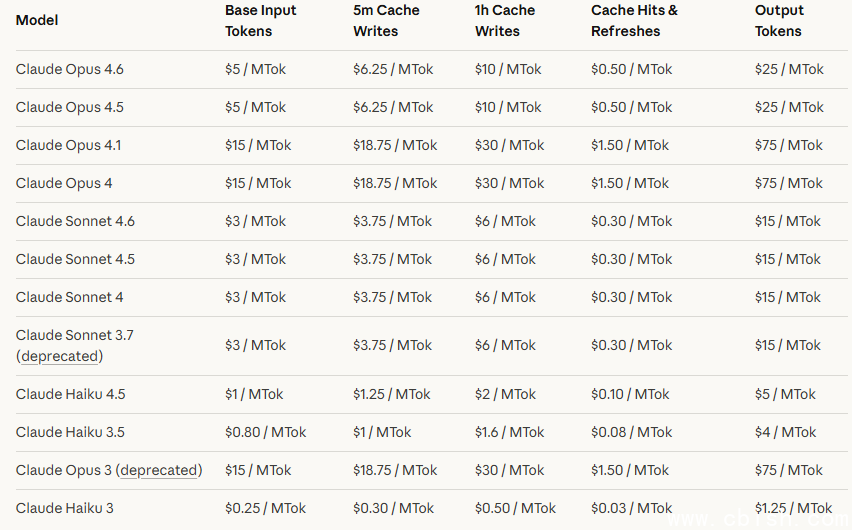This screenshot has height=530, width=852.
Task: Click the $4 / MTok output tokens price
Action: [x=785, y=432]
